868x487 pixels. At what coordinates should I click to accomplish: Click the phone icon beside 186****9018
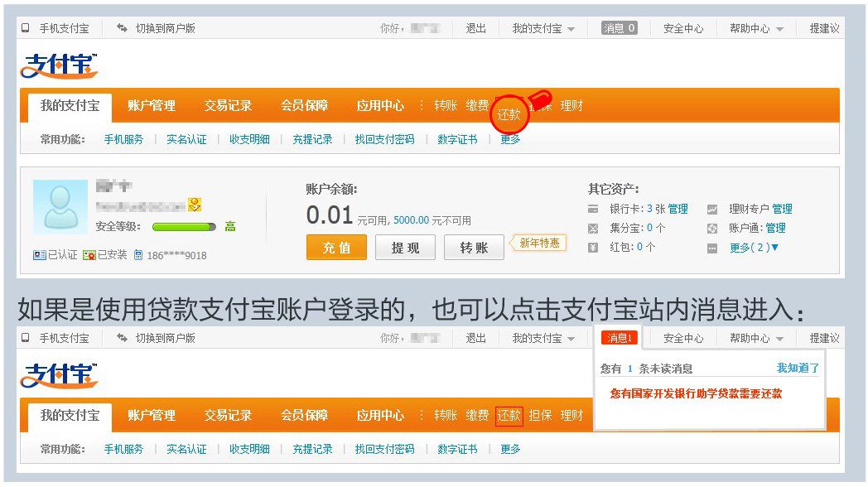pos(138,255)
